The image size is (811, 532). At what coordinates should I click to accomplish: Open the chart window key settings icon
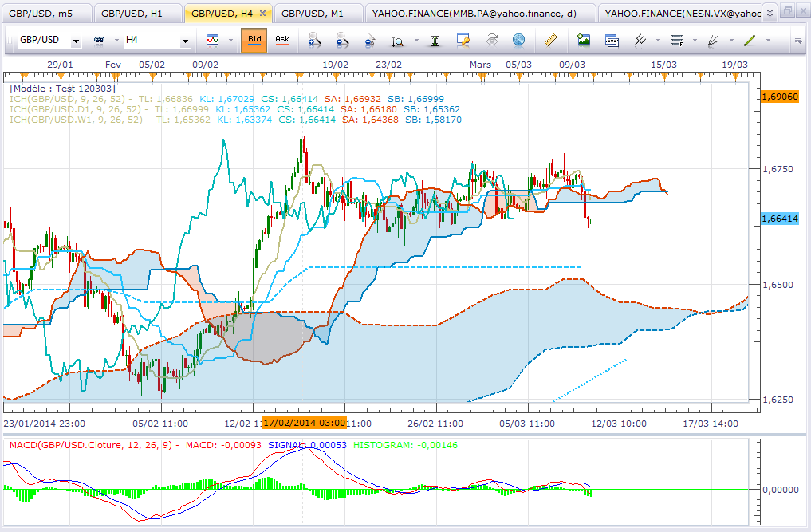(463, 41)
